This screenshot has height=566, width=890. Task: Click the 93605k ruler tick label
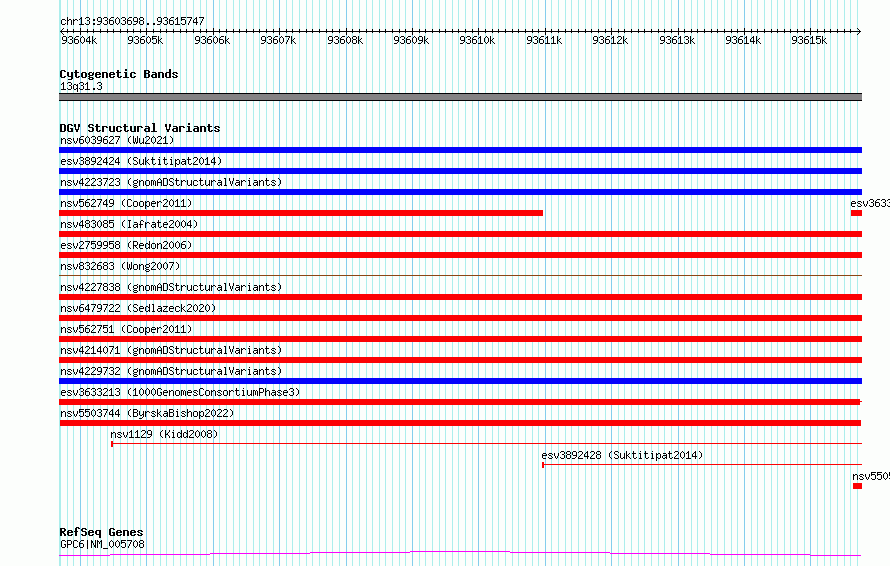point(145,40)
